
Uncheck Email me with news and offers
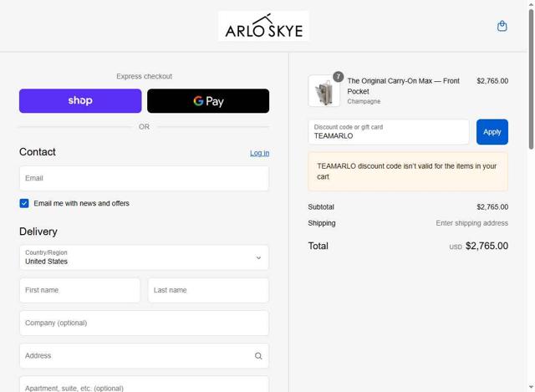point(24,203)
